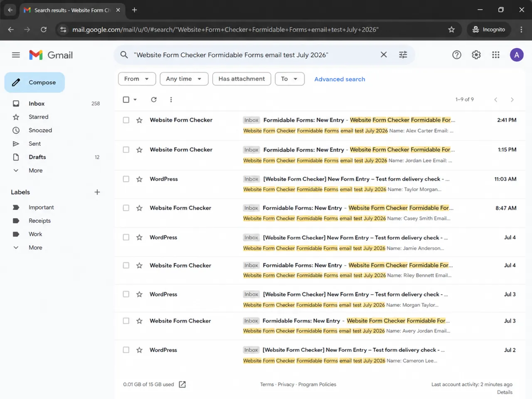Click the Gmail logo
532x399 pixels.
click(51, 55)
